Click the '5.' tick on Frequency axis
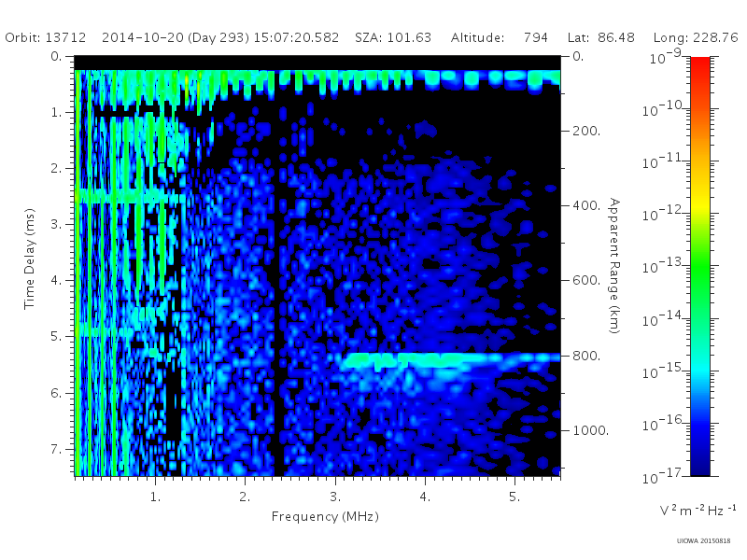The height and width of the screenshot is (560, 747). [x=514, y=497]
